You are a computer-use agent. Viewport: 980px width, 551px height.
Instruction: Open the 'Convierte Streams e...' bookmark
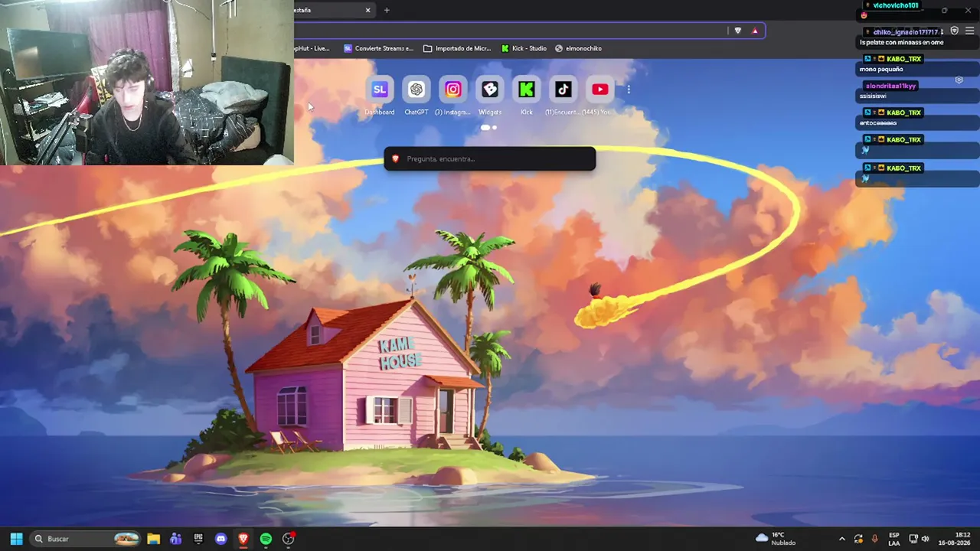coord(378,48)
